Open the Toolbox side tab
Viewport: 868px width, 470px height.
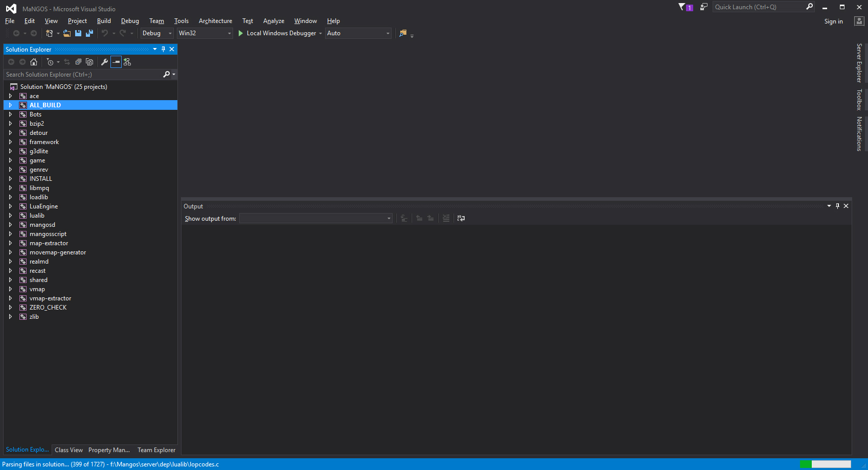click(859, 100)
